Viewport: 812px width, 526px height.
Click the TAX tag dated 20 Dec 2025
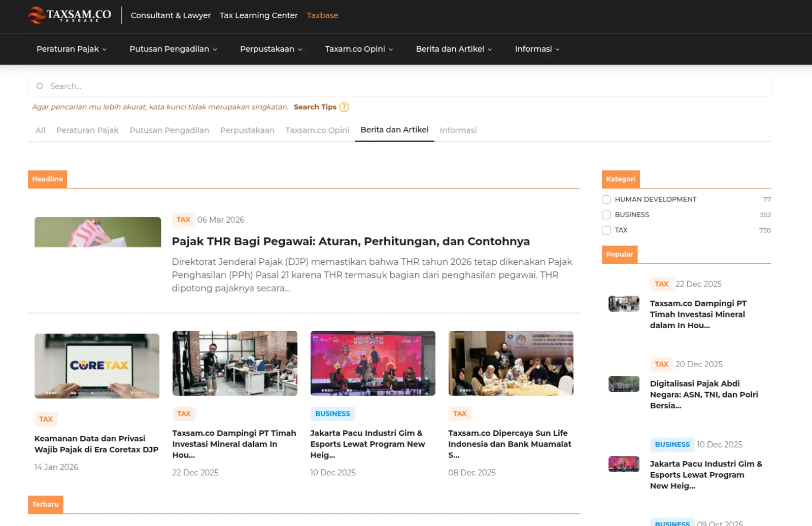[661, 364]
